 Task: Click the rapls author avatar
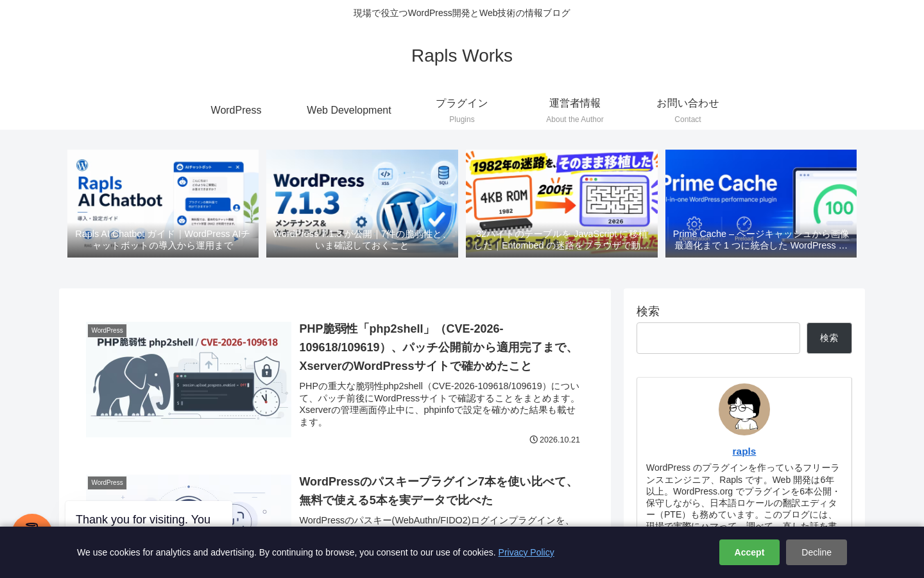coord(744,410)
